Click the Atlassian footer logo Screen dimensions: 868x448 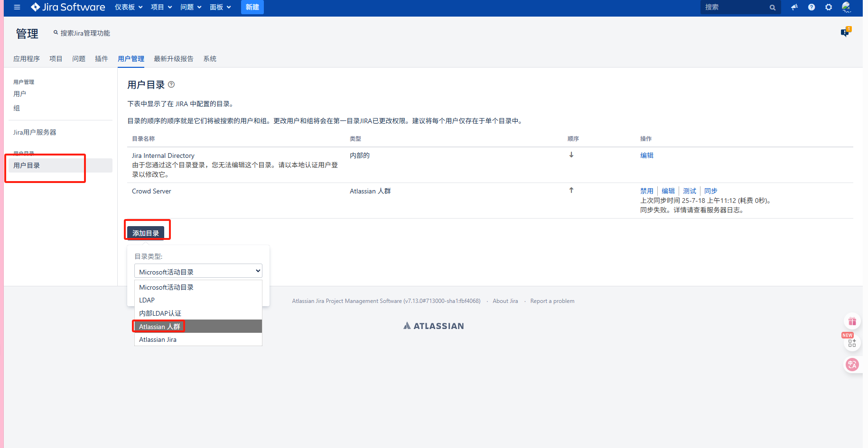click(434, 326)
